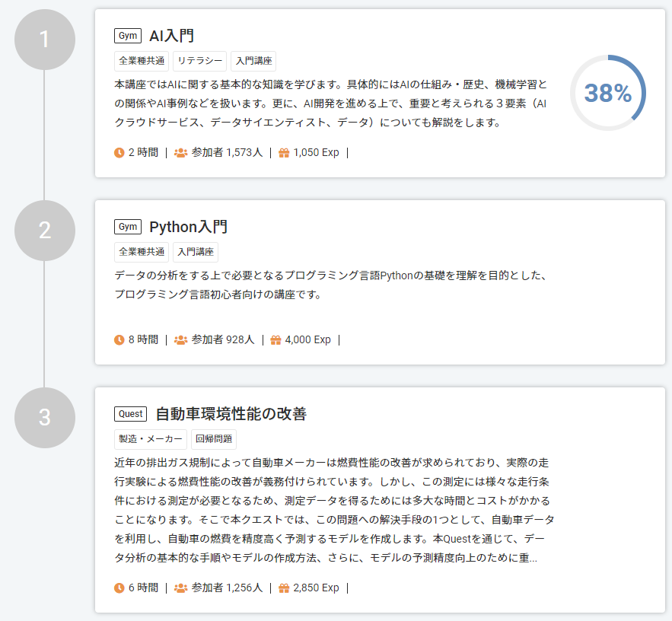Click the 2 時間 duration text
The height and width of the screenshot is (621, 672).
pyautogui.click(x=144, y=152)
